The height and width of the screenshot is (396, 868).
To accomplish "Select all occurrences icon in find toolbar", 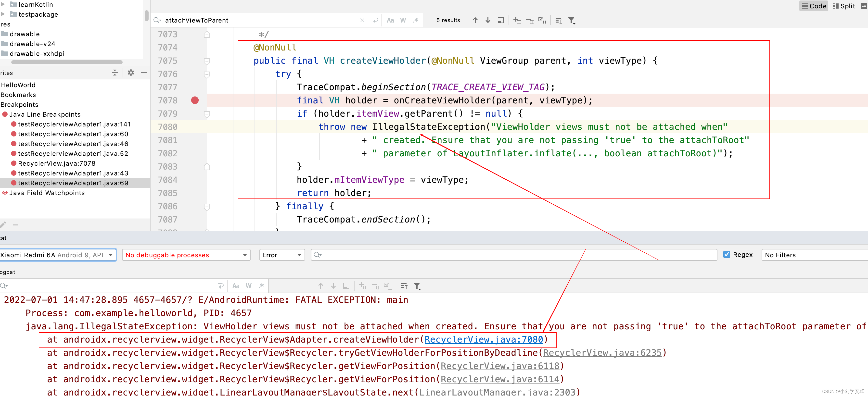I will click(542, 20).
